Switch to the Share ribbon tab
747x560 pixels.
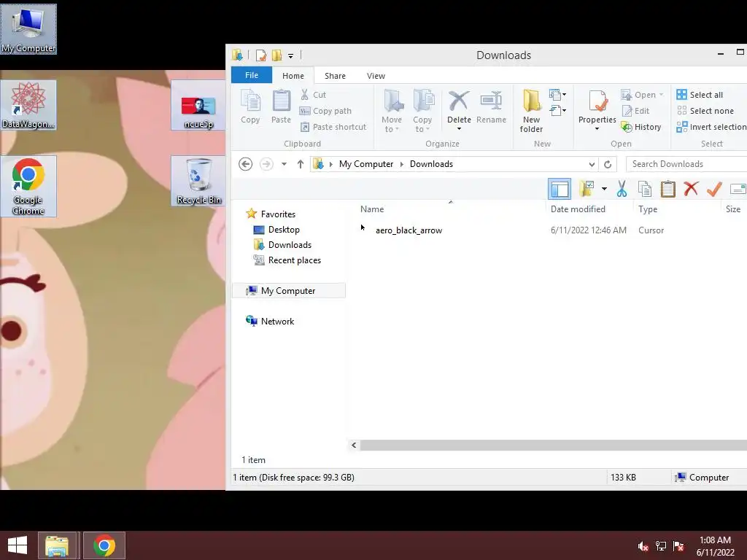pyautogui.click(x=335, y=76)
